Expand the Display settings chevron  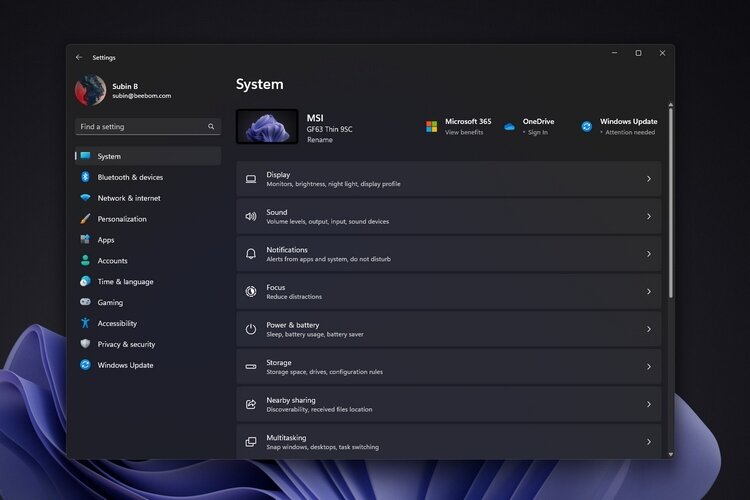coord(649,178)
